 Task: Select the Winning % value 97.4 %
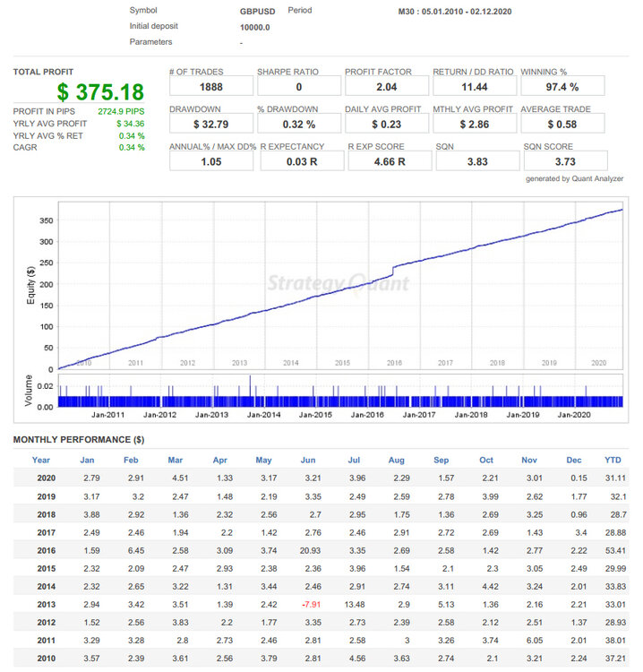point(562,87)
